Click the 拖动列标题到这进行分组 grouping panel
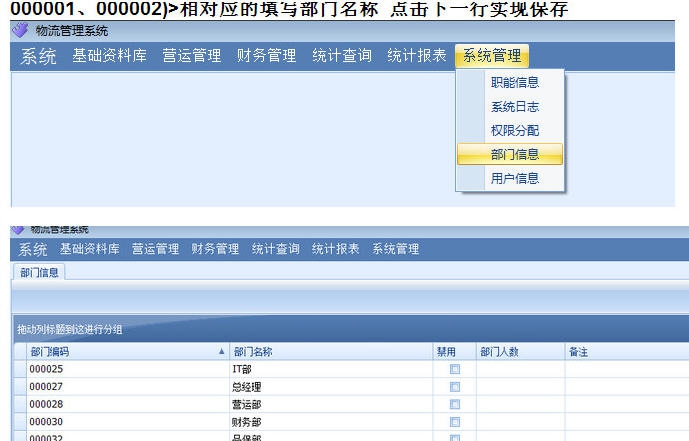689x441 pixels. pos(351,329)
